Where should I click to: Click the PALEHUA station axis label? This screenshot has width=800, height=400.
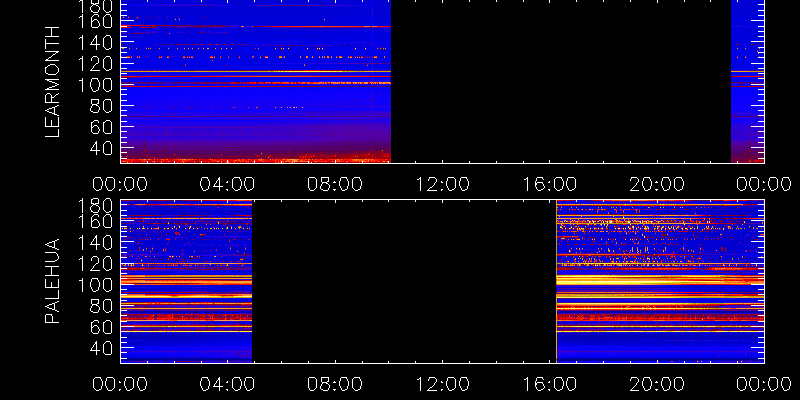(53, 281)
